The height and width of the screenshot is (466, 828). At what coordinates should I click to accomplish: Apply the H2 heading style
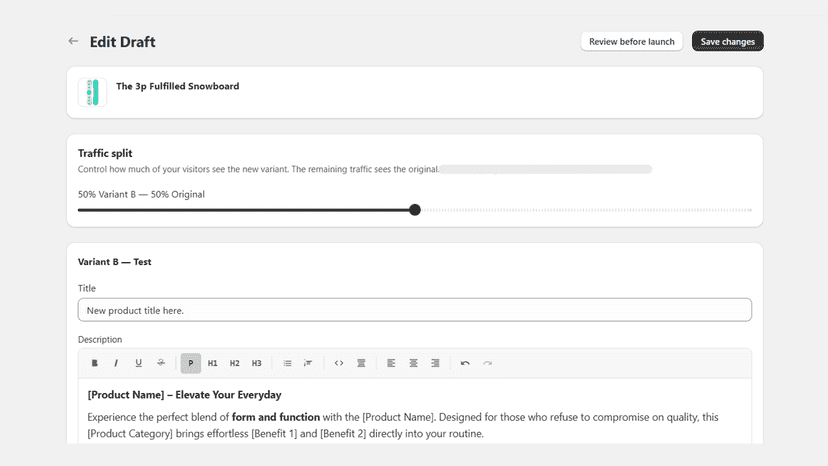click(234, 363)
